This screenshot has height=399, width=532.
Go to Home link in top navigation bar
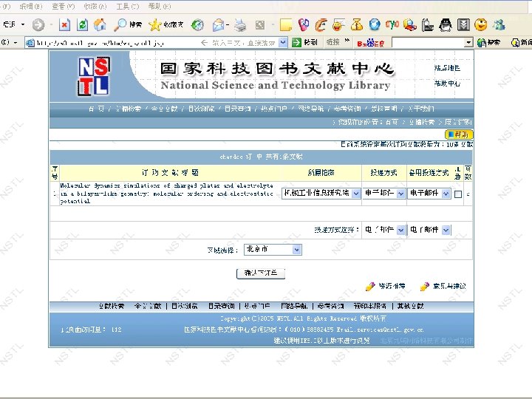97,109
